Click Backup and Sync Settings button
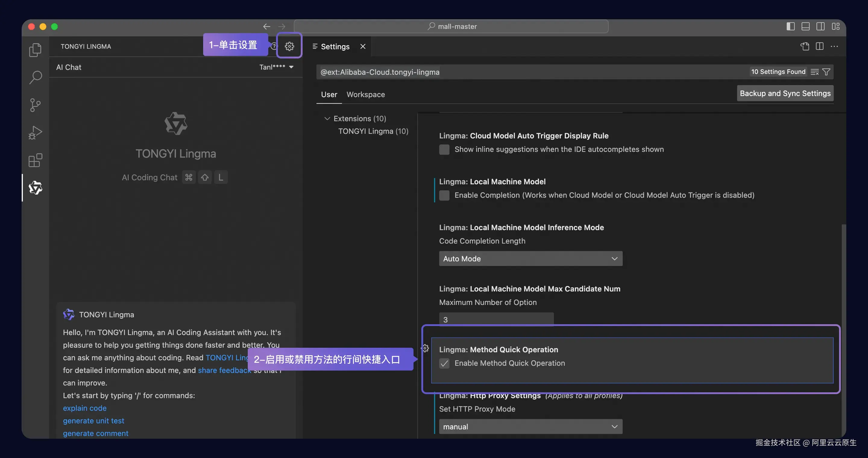The image size is (868, 458). pos(785,93)
